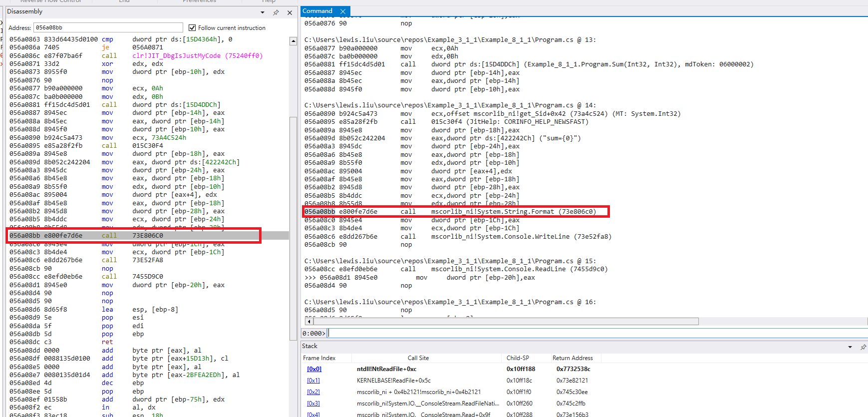Close the Command tab
The height and width of the screenshot is (417, 868).
click(x=343, y=11)
